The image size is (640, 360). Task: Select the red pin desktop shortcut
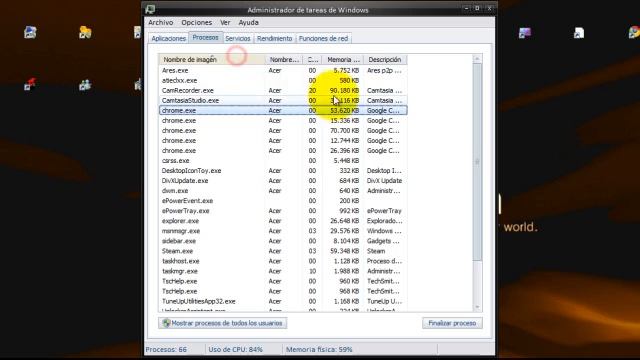29,84
